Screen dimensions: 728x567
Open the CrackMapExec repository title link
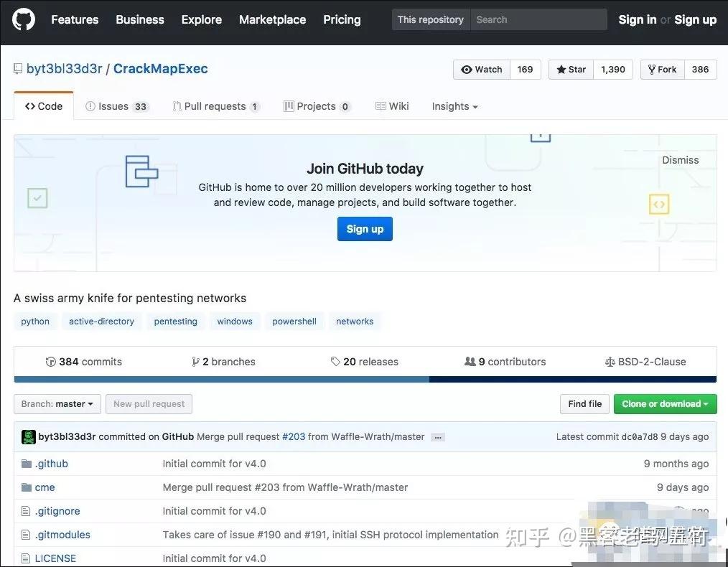pyautogui.click(x=161, y=69)
